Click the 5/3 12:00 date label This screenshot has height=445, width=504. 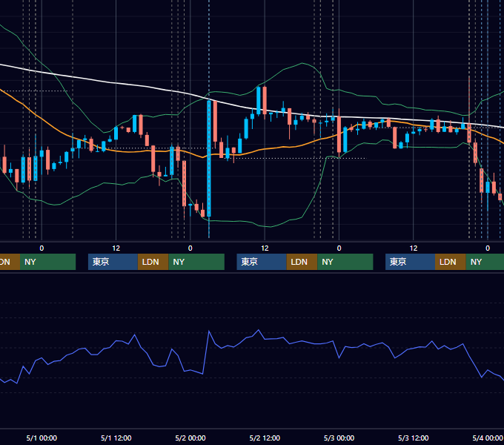pos(413,438)
